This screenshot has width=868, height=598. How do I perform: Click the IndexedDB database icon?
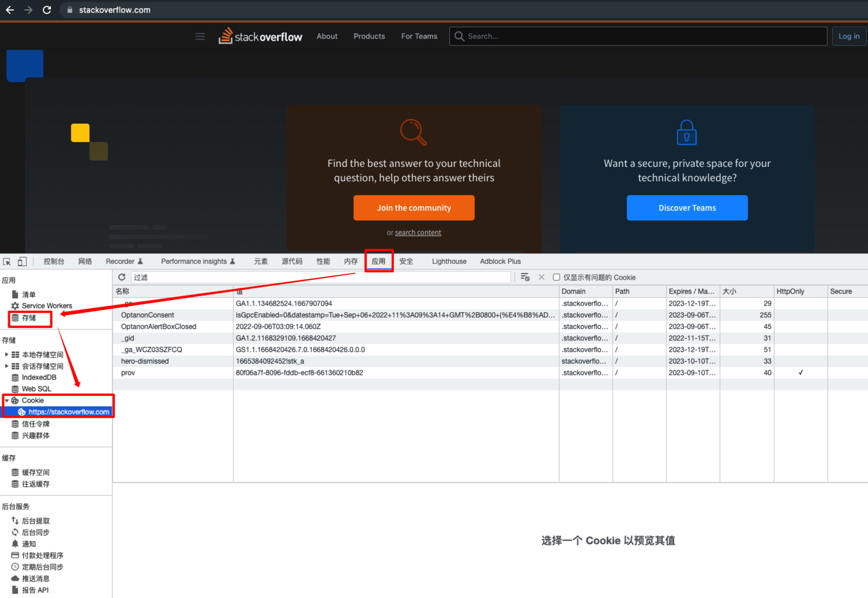coord(15,378)
